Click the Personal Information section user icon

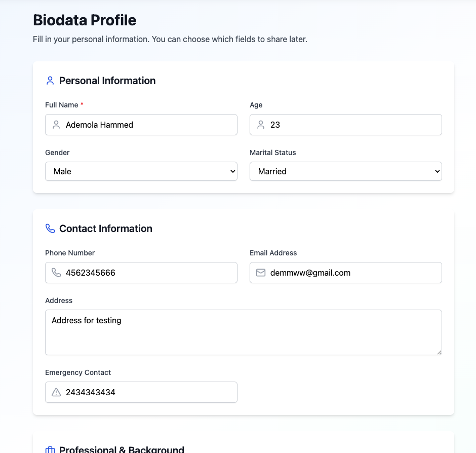tap(50, 81)
